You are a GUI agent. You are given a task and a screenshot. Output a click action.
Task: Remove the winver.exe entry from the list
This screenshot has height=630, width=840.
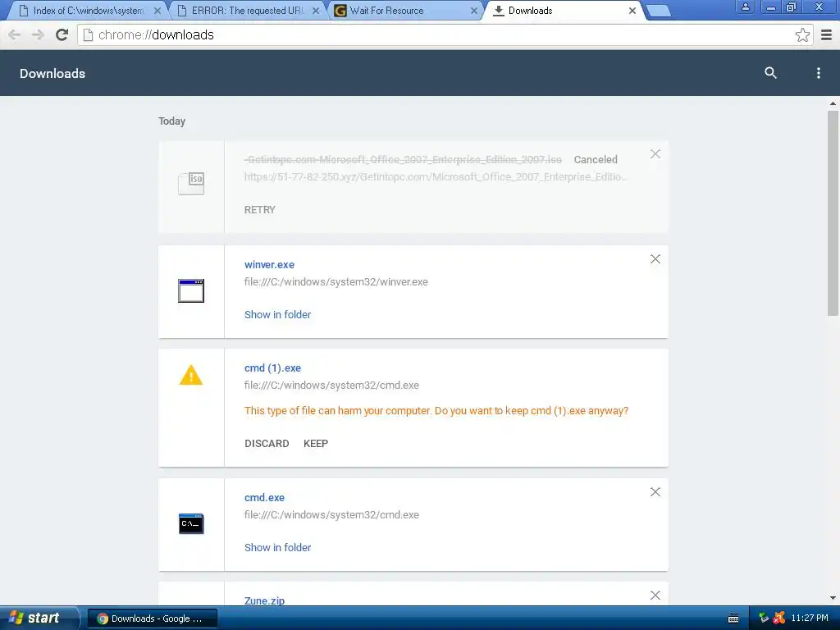[x=655, y=259]
